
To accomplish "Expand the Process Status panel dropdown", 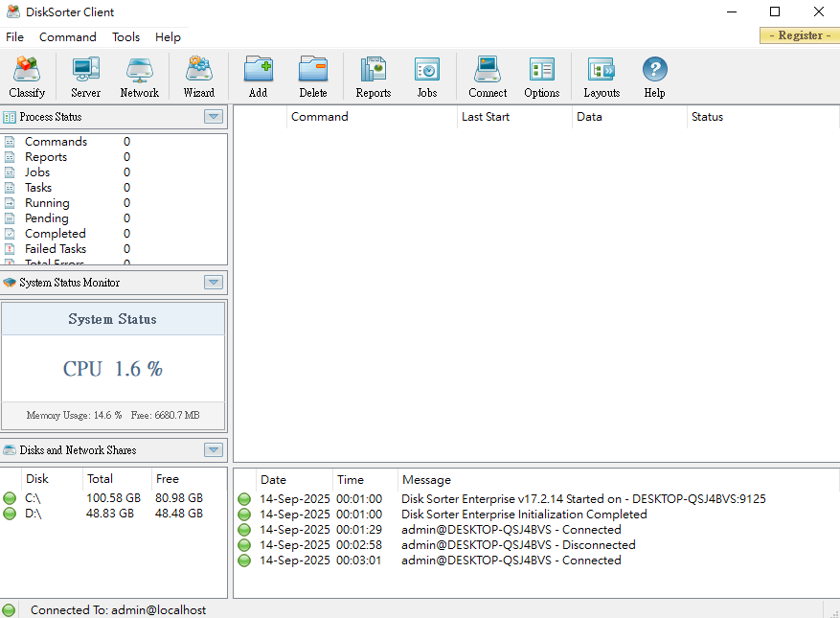I will (x=214, y=116).
